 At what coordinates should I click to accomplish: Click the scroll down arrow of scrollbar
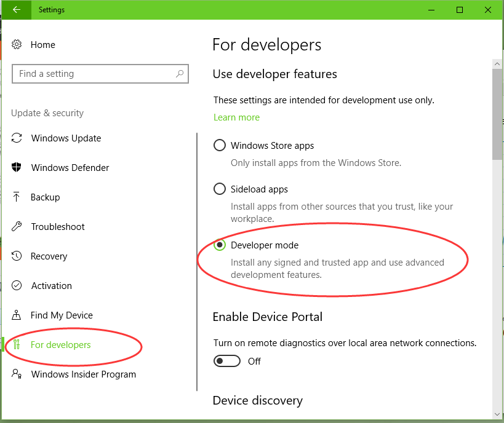point(497,413)
